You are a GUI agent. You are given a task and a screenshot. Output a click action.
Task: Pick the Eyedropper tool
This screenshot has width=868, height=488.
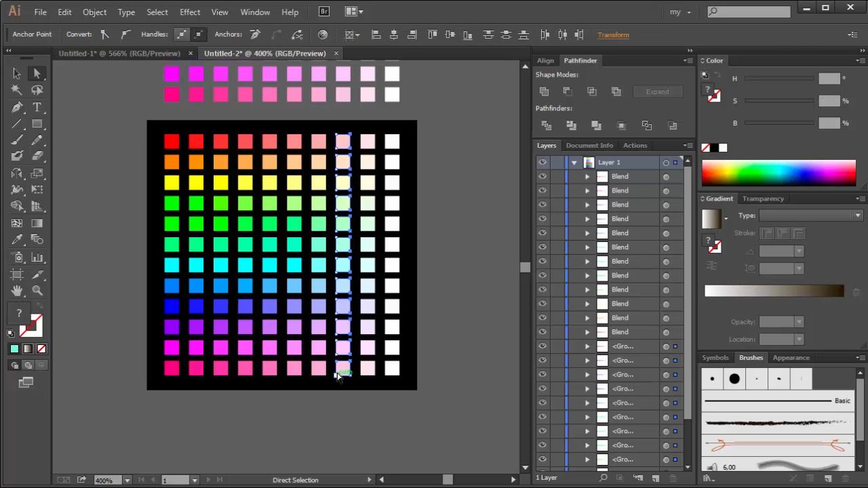[x=17, y=240]
